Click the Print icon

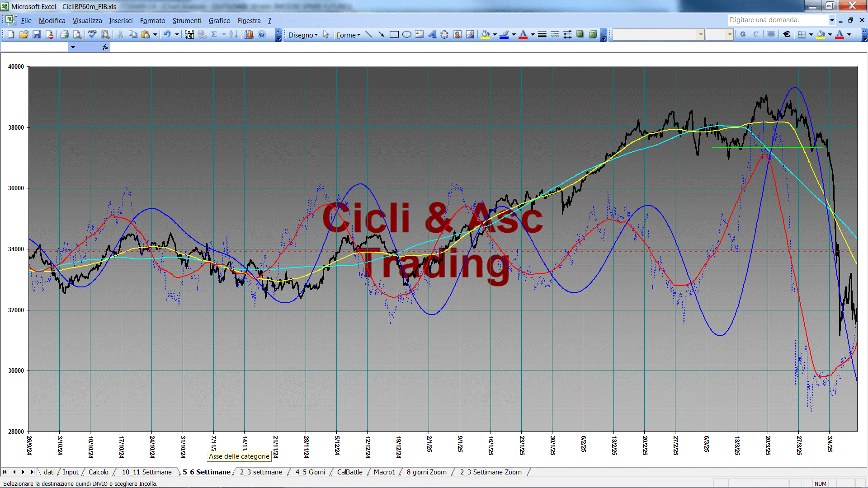pos(65,34)
